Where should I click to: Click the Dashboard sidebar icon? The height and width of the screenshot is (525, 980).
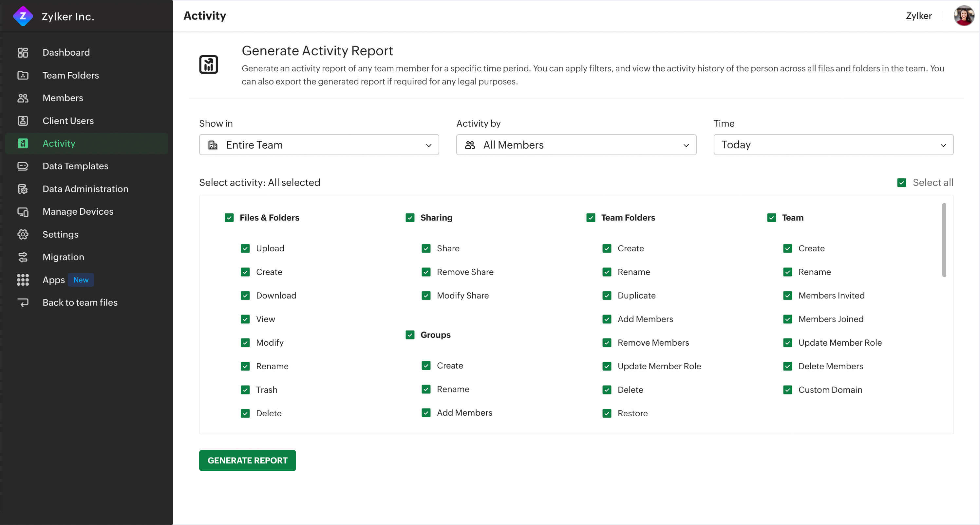(23, 52)
